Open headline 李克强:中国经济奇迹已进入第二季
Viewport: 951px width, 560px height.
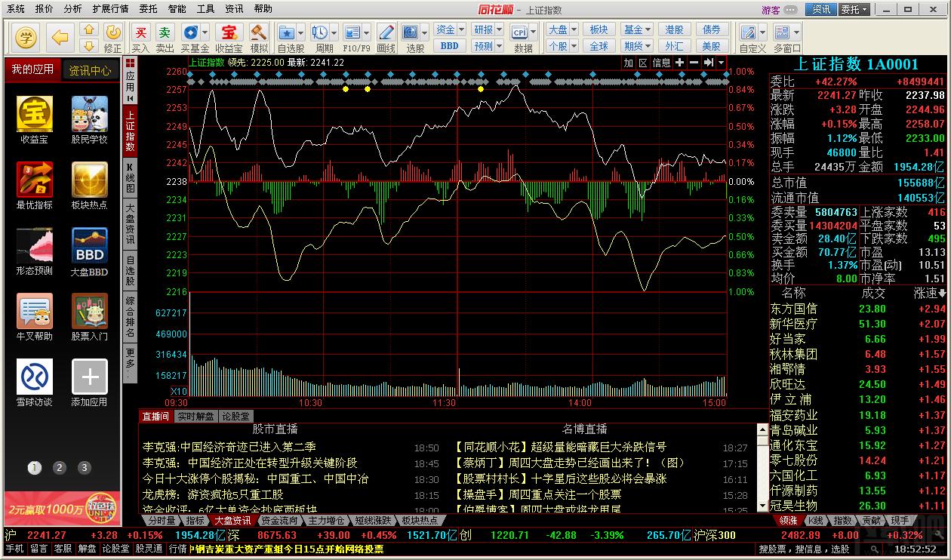click(229, 447)
